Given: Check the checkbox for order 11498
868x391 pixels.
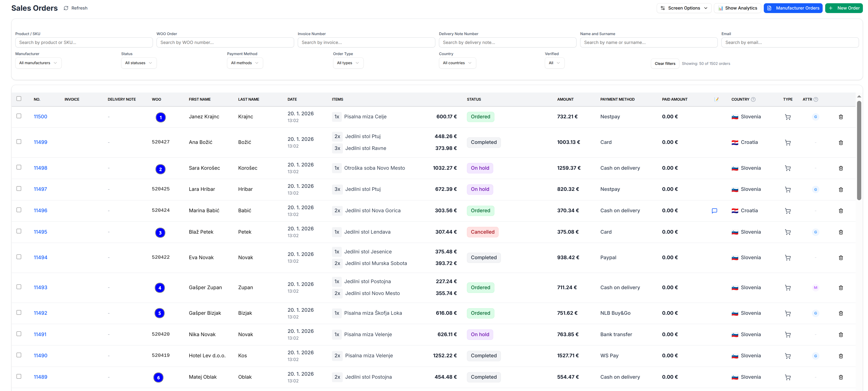Looking at the screenshot, I should (19, 167).
